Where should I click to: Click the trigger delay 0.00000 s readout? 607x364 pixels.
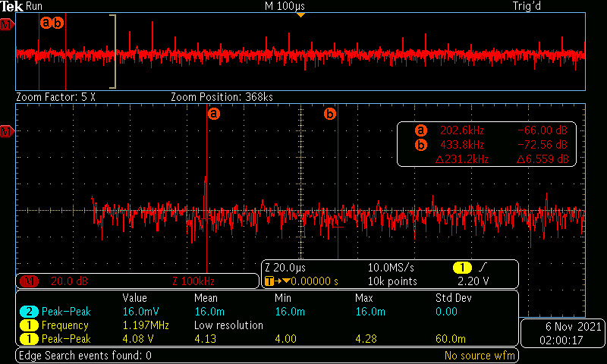(x=314, y=281)
